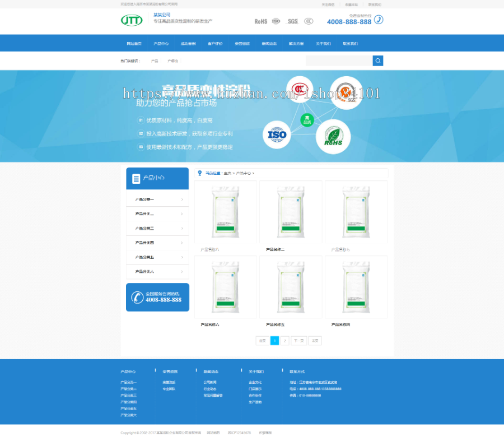Image resolution: width=504 pixels, height=441 pixels.
Task: Open 荣誉资质 in the blue navigation bar
Action: click(x=242, y=44)
